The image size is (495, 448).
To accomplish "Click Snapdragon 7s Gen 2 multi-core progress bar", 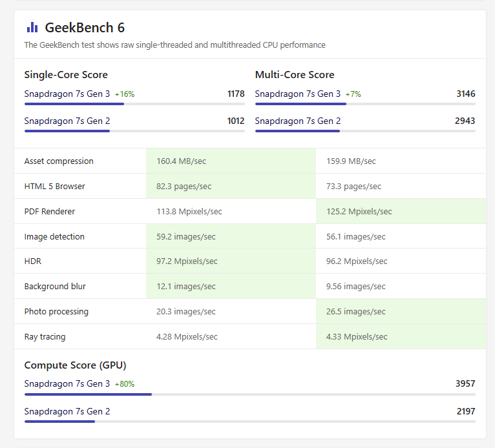I will tap(365, 131).
